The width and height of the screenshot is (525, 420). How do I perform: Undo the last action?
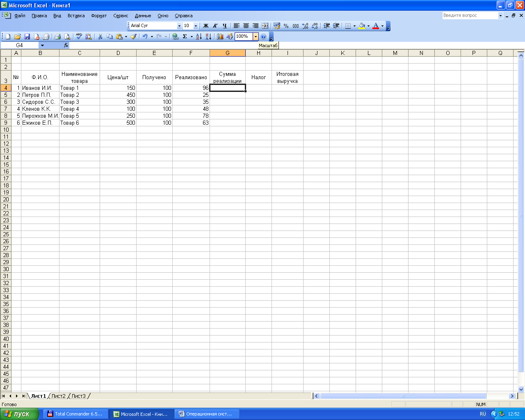pos(145,37)
